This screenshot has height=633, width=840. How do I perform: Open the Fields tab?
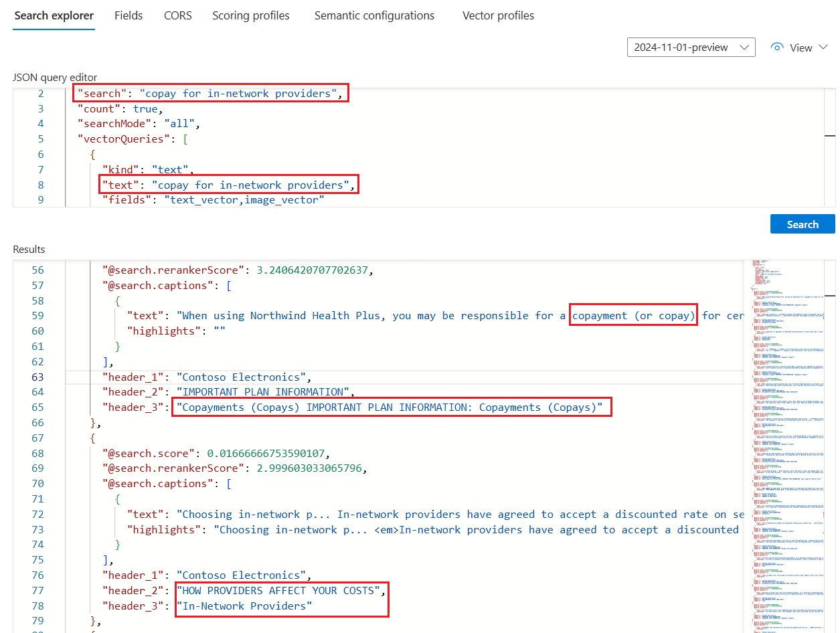click(129, 15)
